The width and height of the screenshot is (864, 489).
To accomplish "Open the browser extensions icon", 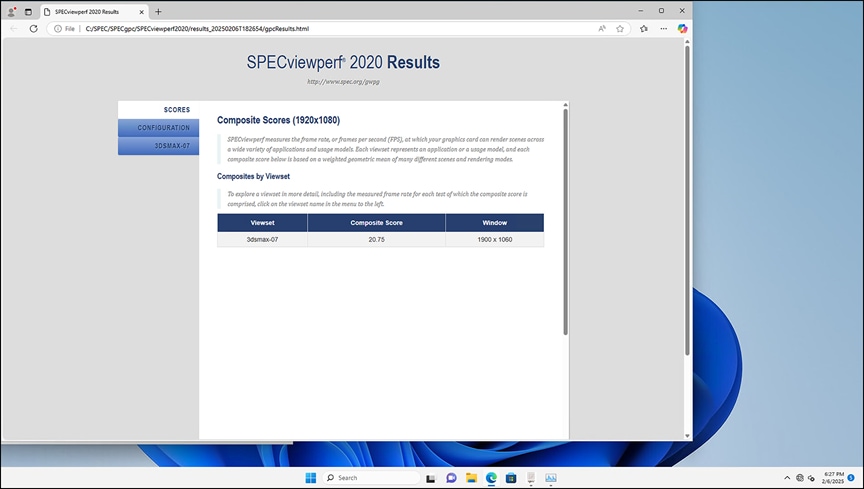I will tap(644, 29).
